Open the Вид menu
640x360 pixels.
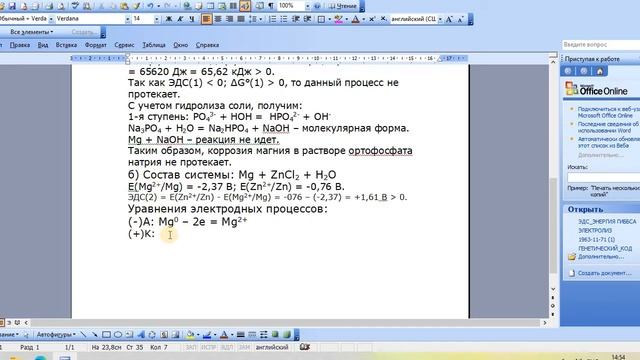43,45
